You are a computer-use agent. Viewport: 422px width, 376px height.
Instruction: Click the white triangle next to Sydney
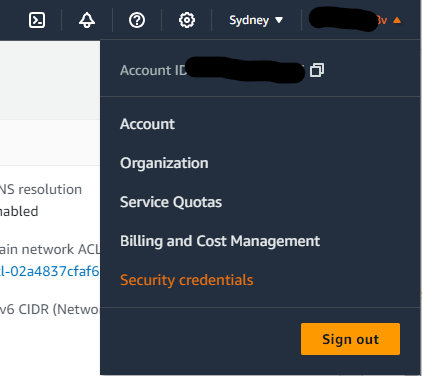tap(279, 21)
